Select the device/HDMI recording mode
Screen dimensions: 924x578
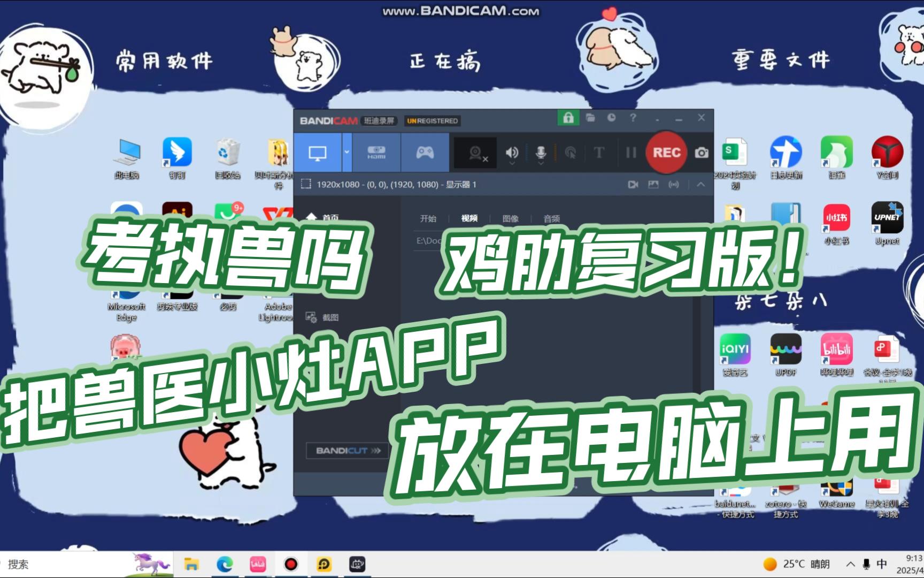[376, 153]
